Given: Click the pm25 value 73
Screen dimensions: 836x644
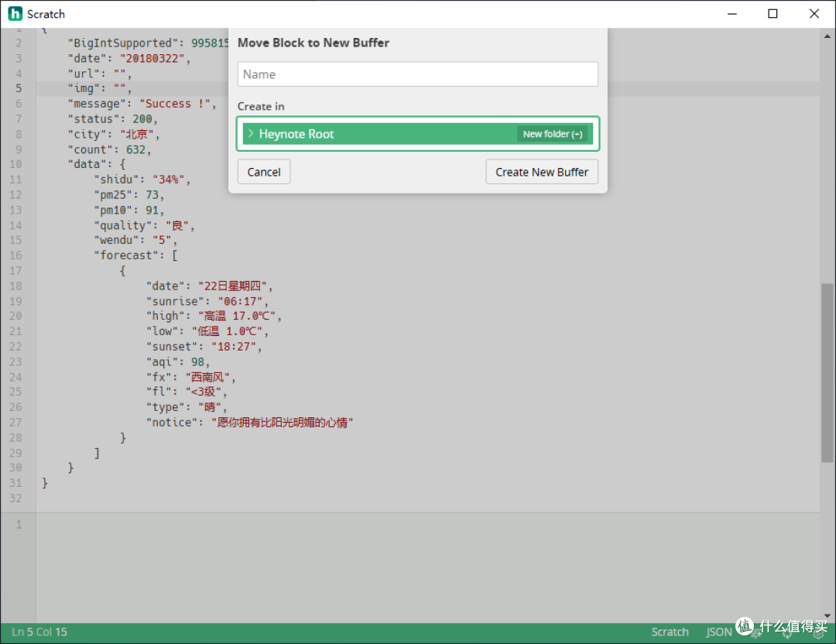Looking at the screenshot, I should point(152,195).
